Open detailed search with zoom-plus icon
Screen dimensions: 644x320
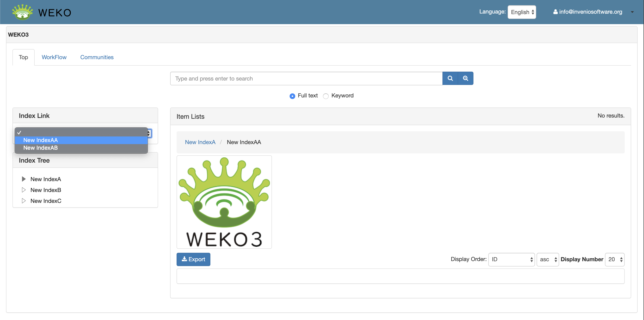point(465,78)
